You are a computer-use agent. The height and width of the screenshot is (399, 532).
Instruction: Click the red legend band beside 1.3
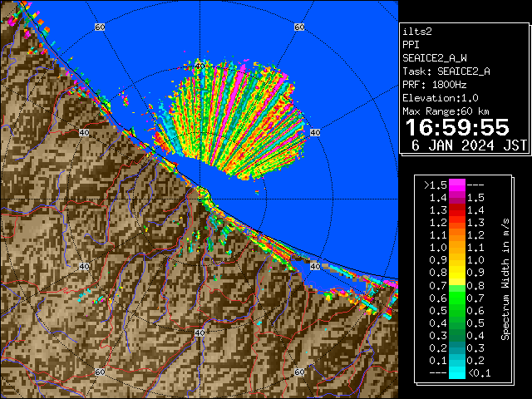click(x=457, y=210)
